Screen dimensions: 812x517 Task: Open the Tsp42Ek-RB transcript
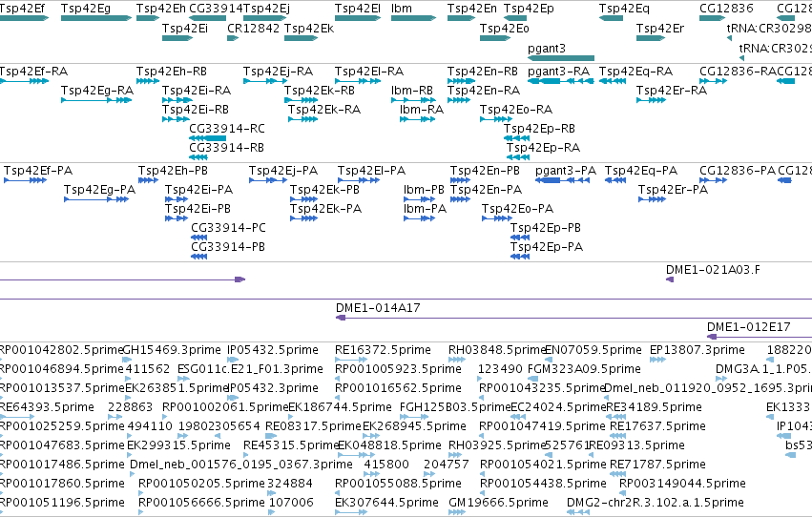tap(301, 100)
